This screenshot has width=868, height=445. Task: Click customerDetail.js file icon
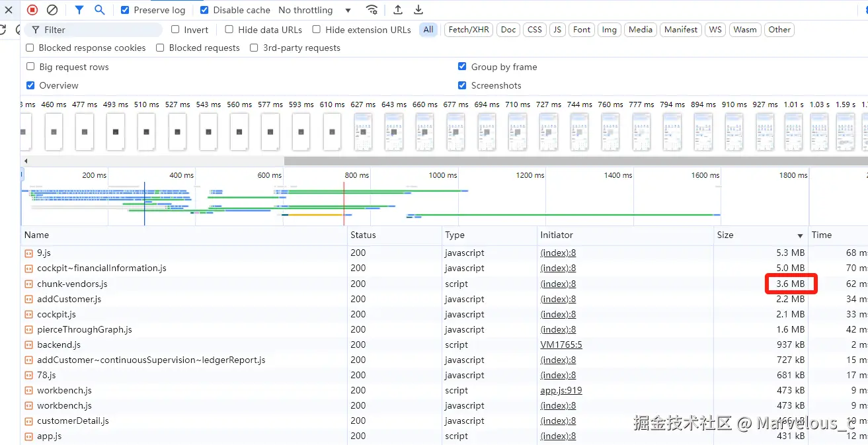click(28, 421)
